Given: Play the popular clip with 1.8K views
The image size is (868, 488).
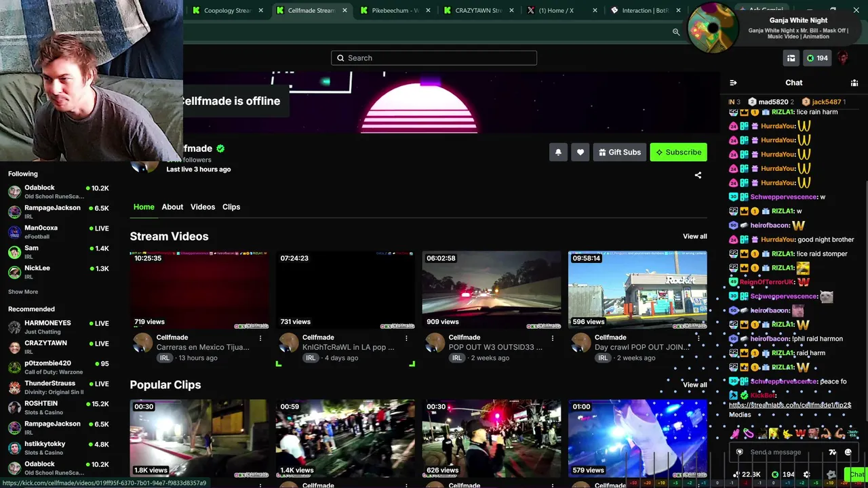Looking at the screenshot, I should 199,439.
